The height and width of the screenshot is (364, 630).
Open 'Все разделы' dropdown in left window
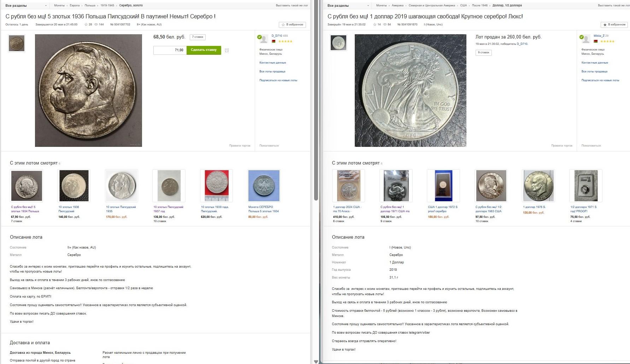tap(26, 6)
